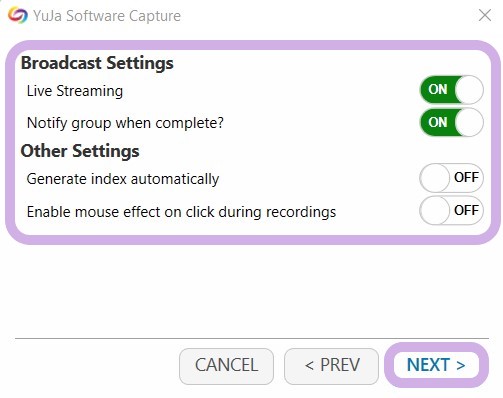Click the 'Notify group when complete?' label
The image size is (503, 398).
point(125,123)
